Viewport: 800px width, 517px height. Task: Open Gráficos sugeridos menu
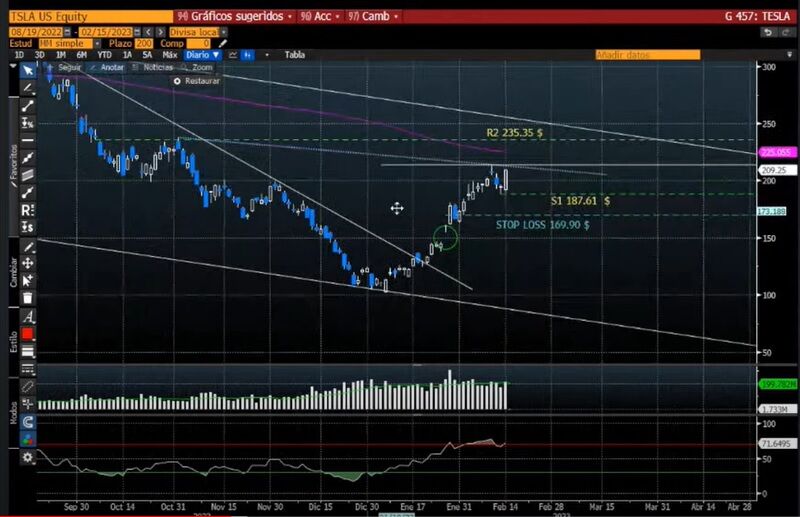click(x=235, y=17)
